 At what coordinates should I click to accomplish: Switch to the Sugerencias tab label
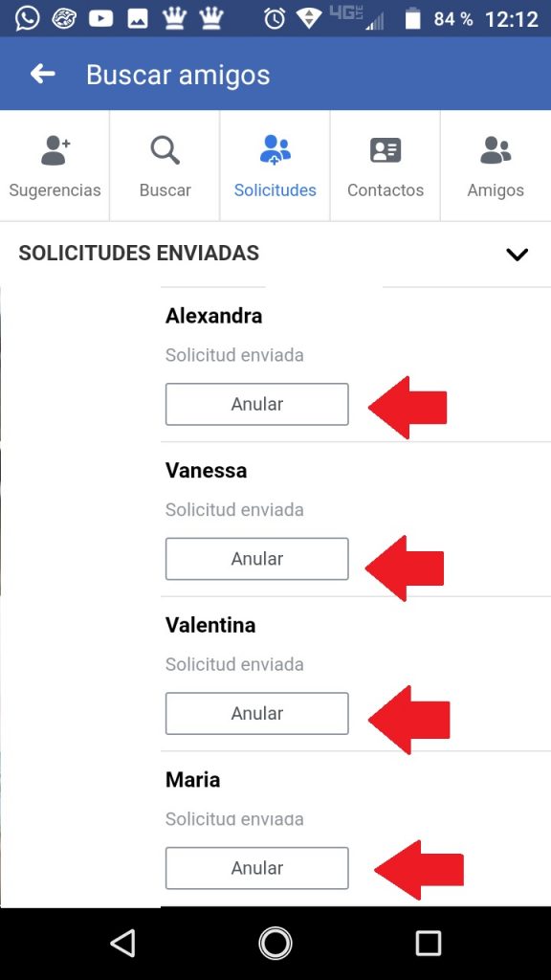(55, 190)
